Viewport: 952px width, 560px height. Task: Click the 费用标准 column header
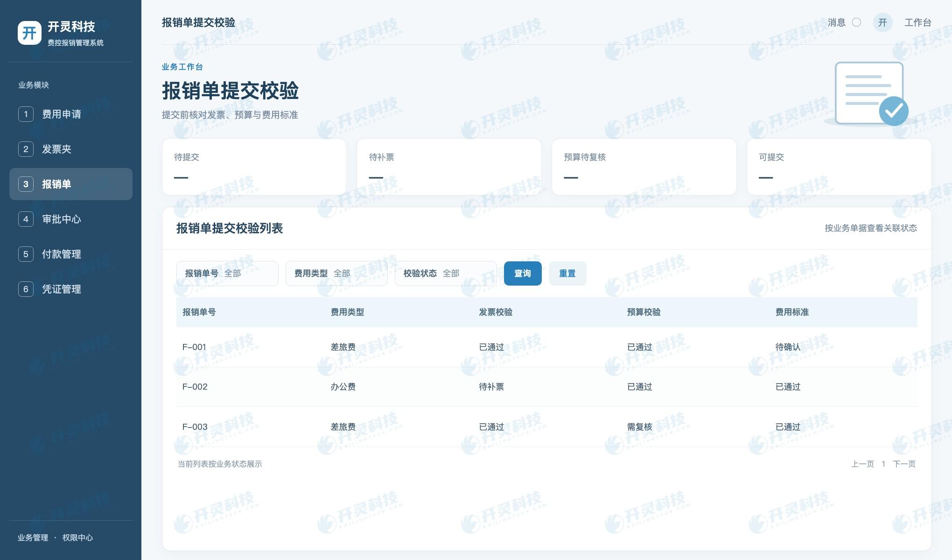pos(792,312)
